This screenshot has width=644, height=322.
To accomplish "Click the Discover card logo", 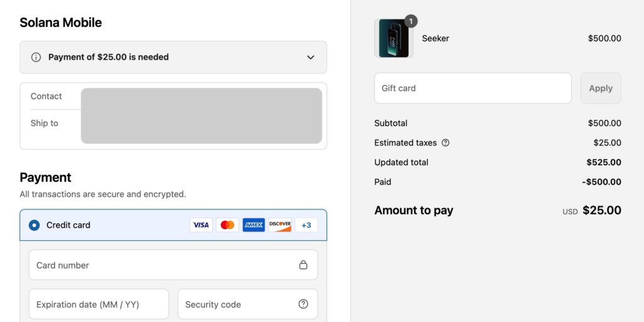I will (280, 225).
